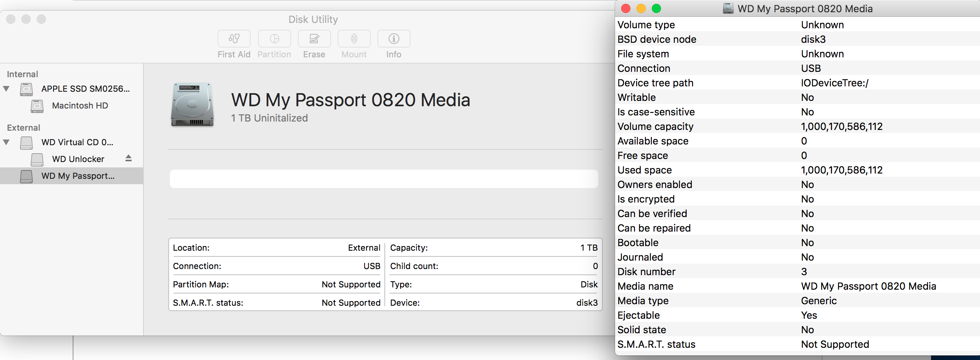Click the empty capacity bar

(x=384, y=178)
